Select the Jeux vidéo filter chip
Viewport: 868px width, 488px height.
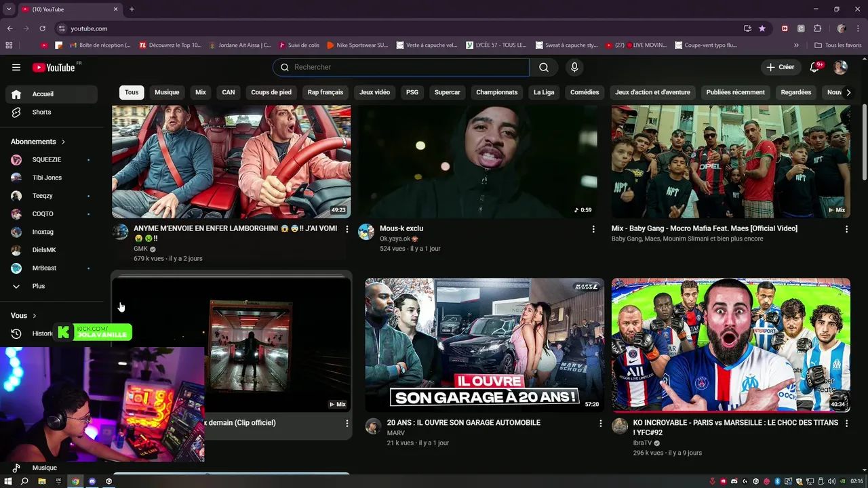point(375,92)
